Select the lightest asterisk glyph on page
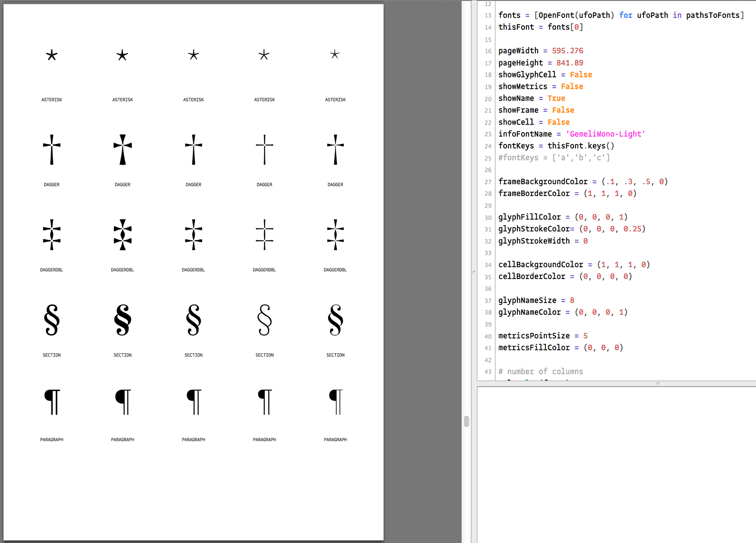Screen dimensions: 756x543 coord(335,55)
